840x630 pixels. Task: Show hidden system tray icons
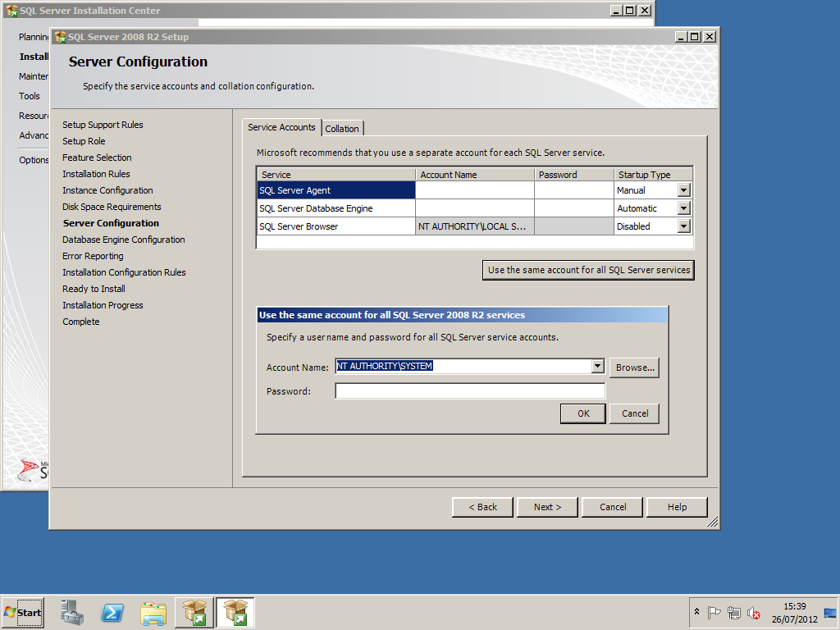coord(697,612)
